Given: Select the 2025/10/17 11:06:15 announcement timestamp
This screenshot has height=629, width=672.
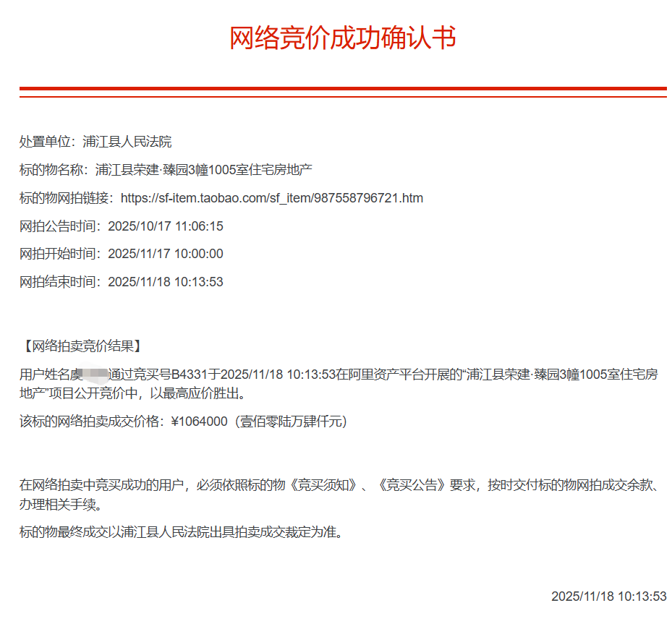Looking at the screenshot, I should point(166,226).
